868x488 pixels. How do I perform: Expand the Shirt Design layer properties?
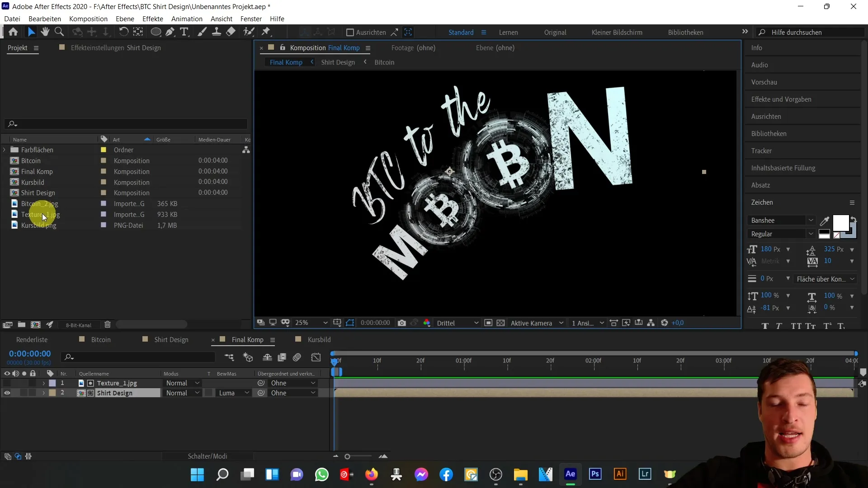pyautogui.click(x=43, y=393)
